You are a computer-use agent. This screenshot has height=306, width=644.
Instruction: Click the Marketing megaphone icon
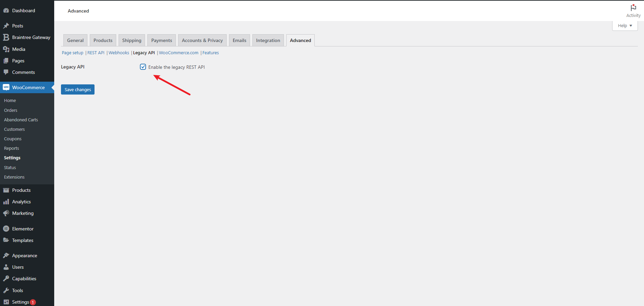tap(6, 213)
